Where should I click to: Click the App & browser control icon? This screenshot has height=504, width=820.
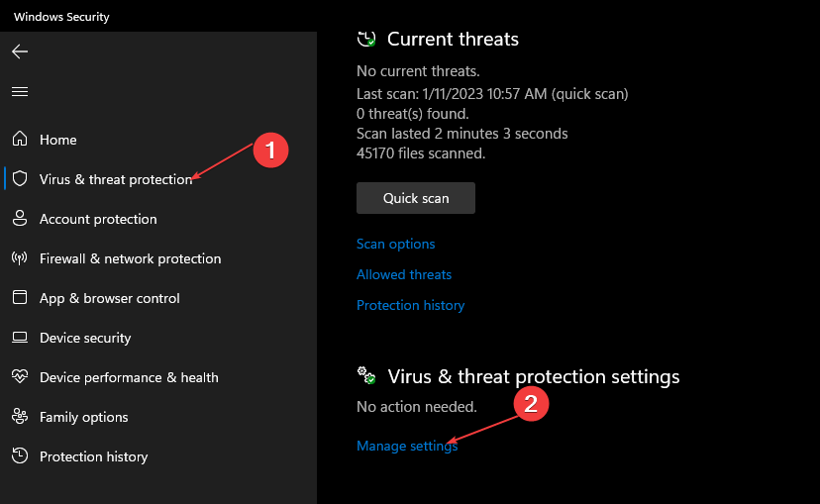coord(20,298)
